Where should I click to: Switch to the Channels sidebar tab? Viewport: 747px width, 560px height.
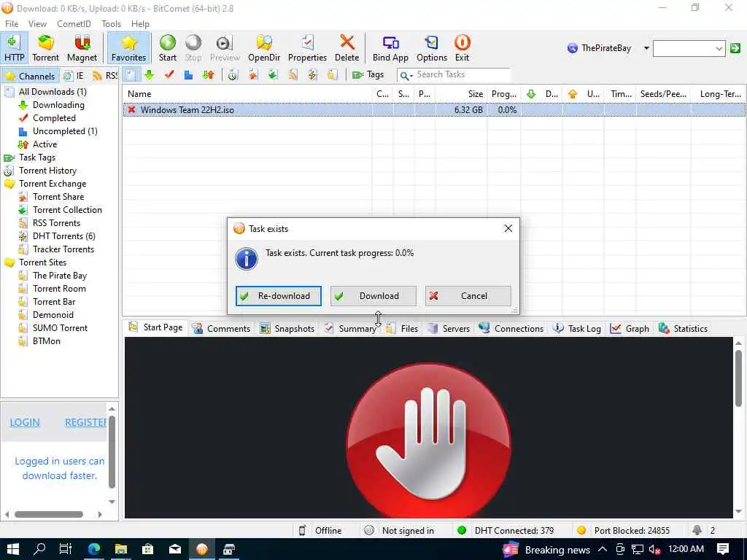(31, 76)
